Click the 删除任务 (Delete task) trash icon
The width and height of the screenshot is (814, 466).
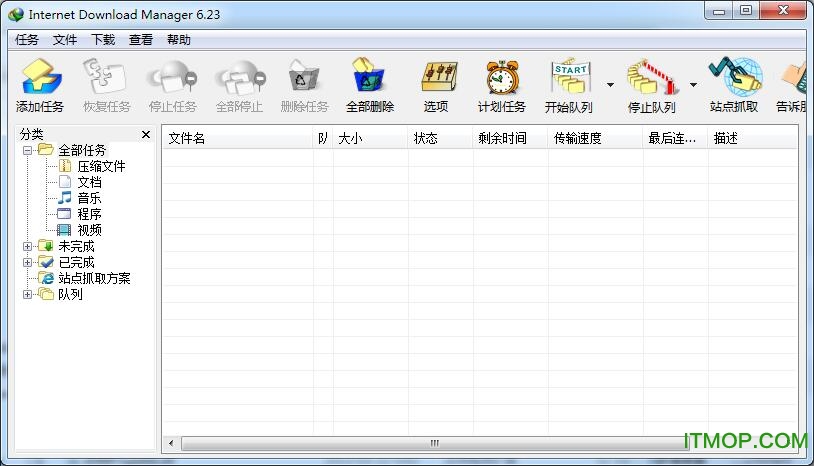point(304,76)
